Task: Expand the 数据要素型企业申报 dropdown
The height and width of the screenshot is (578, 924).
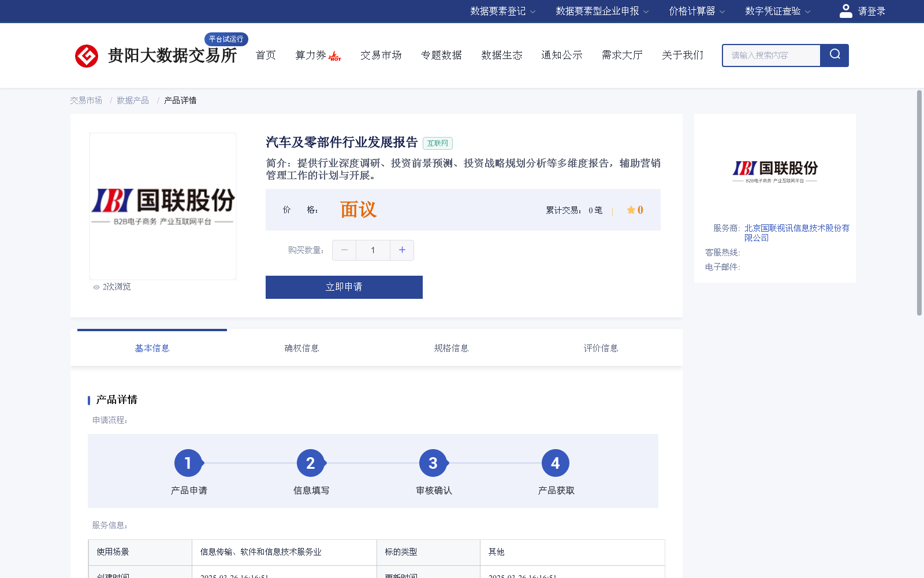Action: click(602, 11)
